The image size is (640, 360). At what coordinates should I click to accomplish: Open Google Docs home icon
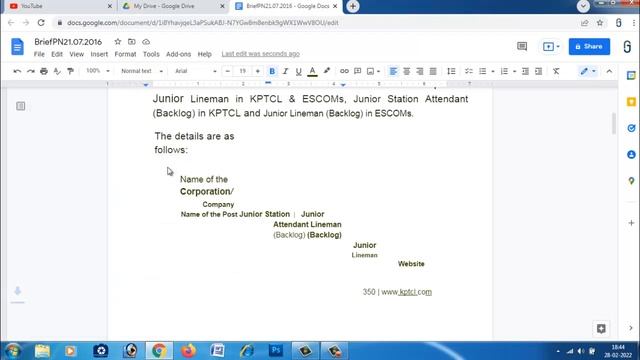pyautogui.click(x=17, y=47)
